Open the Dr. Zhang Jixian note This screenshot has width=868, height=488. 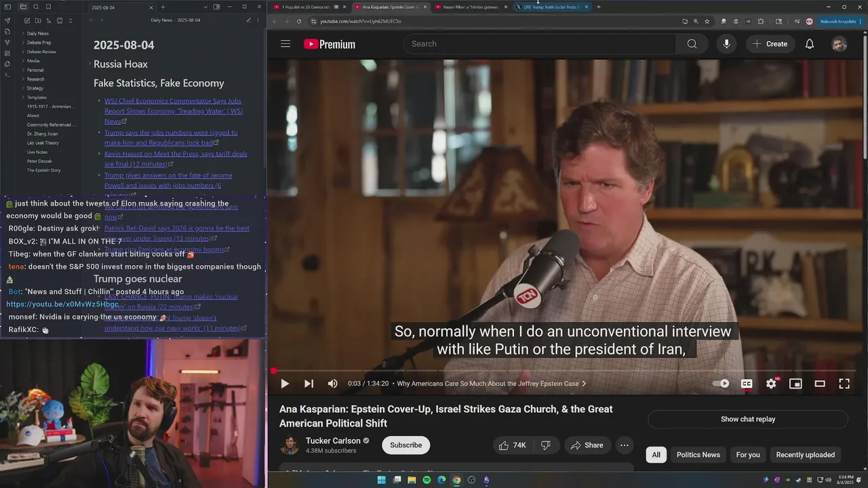pyautogui.click(x=42, y=134)
